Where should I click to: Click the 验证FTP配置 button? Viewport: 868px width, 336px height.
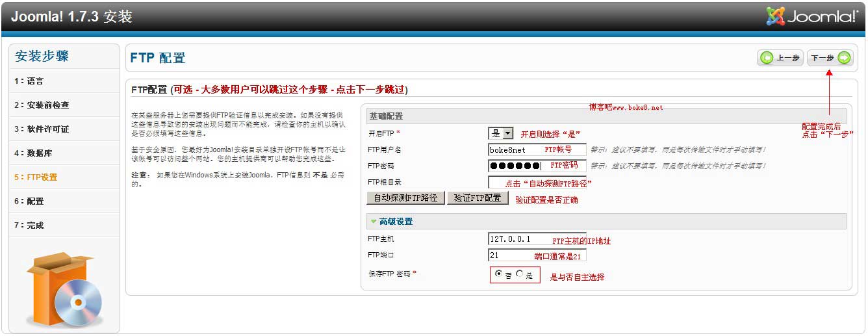[x=477, y=198]
